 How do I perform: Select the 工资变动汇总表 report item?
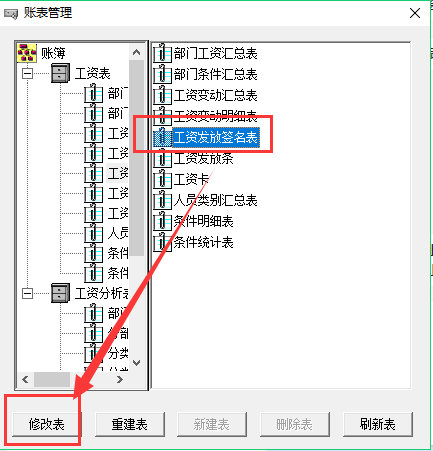point(205,95)
